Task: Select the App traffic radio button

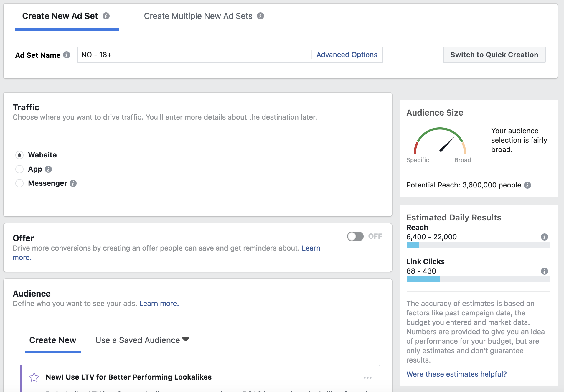Action: coord(19,169)
